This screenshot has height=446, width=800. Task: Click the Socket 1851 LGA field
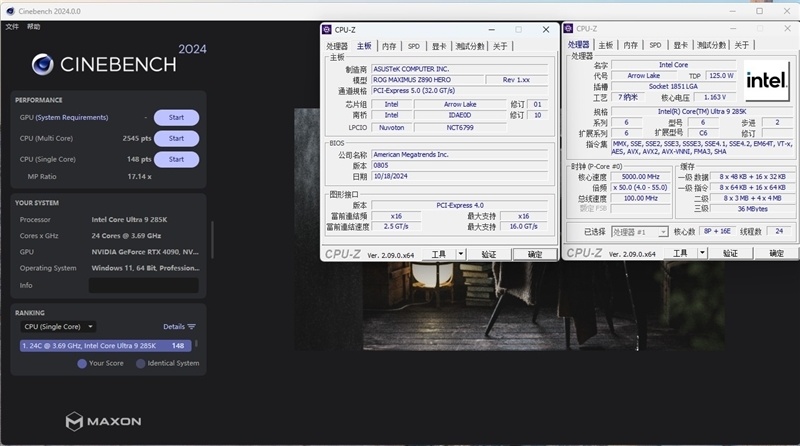coord(673,86)
